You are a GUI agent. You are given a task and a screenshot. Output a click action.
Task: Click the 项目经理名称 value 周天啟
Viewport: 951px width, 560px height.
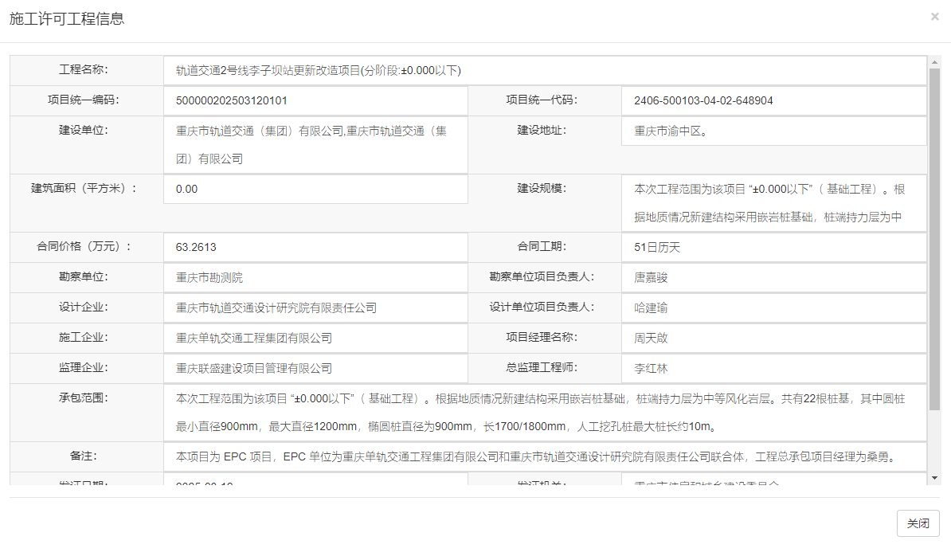pos(651,338)
